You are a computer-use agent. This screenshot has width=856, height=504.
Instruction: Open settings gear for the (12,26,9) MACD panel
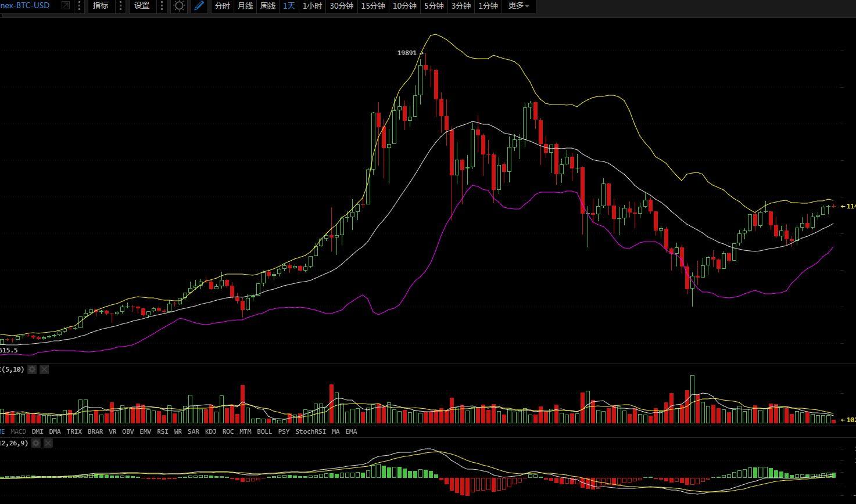[36, 443]
